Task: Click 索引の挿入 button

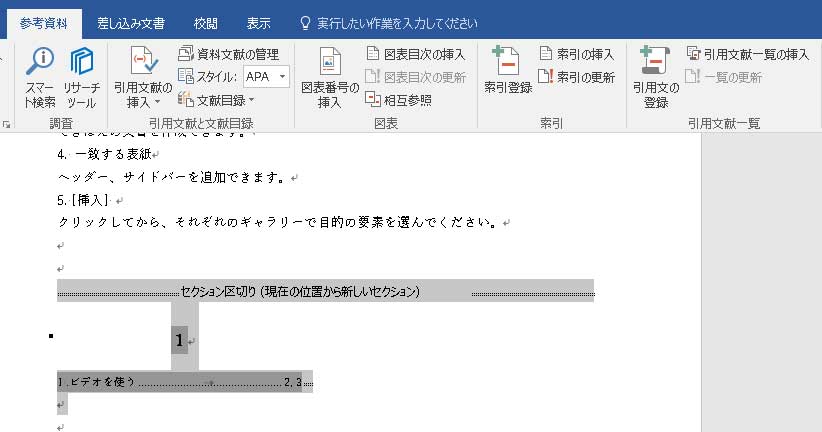Action: click(x=579, y=54)
